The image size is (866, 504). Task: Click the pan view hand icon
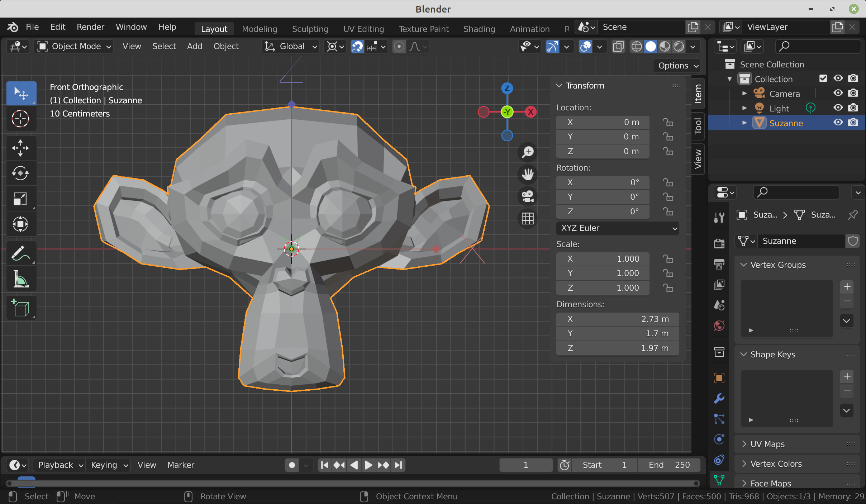click(528, 174)
